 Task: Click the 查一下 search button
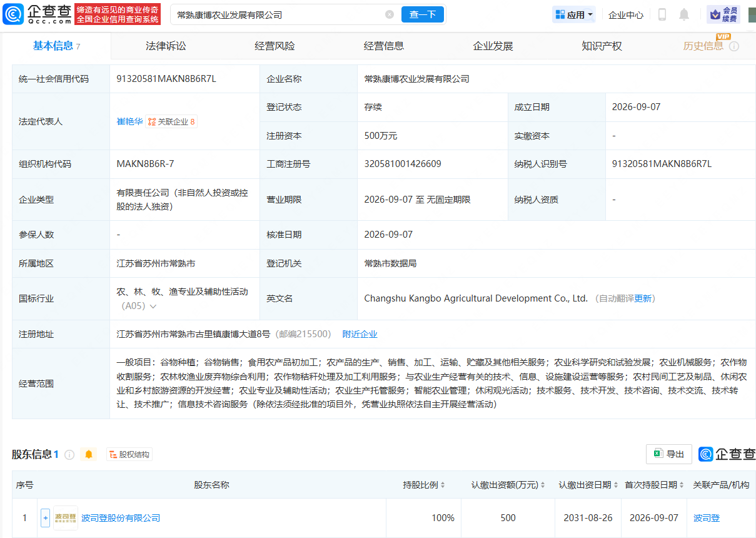click(423, 14)
